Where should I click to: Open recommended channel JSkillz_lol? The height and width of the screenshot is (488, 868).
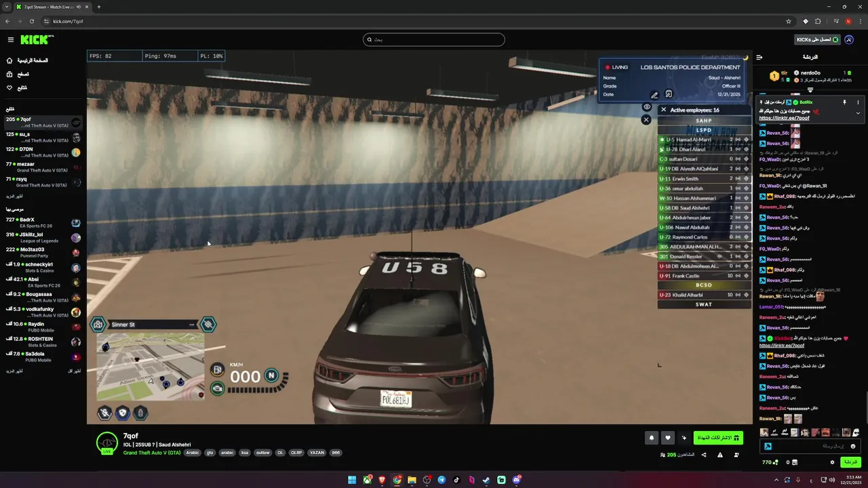pyautogui.click(x=42, y=238)
